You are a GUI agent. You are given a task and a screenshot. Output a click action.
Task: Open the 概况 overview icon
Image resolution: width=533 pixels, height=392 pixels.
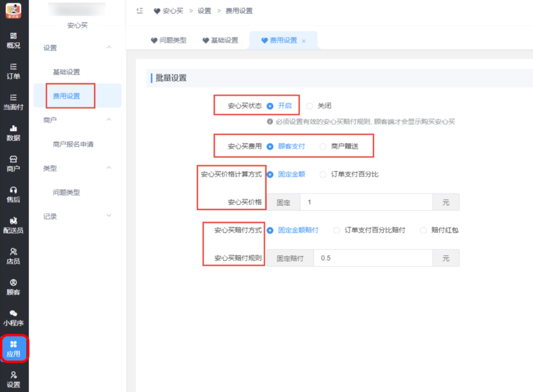[14, 41]
